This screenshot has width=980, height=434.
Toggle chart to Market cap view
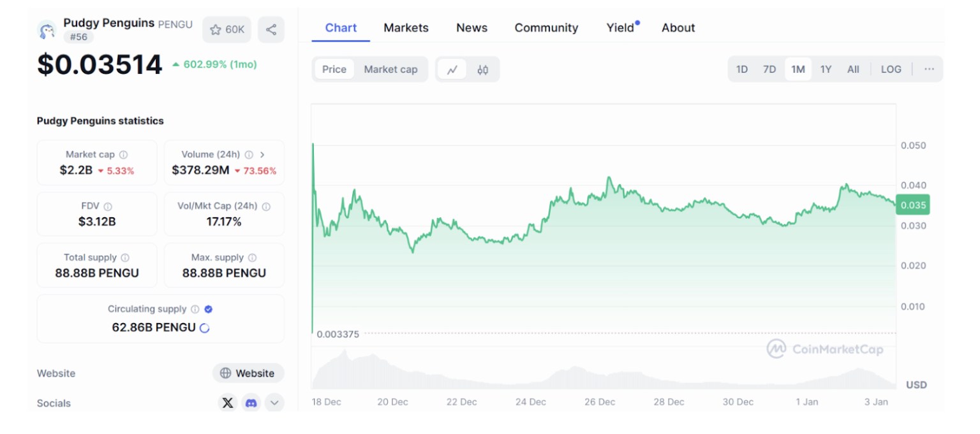click(390, 69)
